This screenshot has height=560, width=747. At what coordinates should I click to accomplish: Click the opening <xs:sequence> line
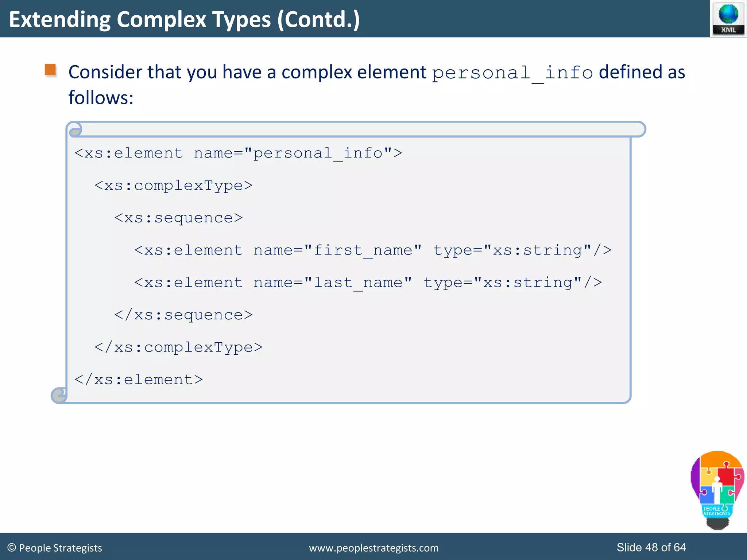tap(178, 218)
